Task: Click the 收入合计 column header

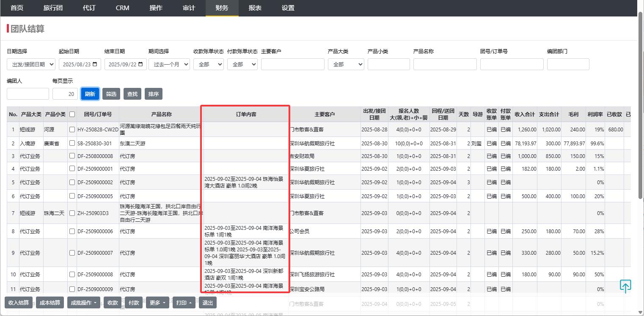Action: [x=525, y=114]
